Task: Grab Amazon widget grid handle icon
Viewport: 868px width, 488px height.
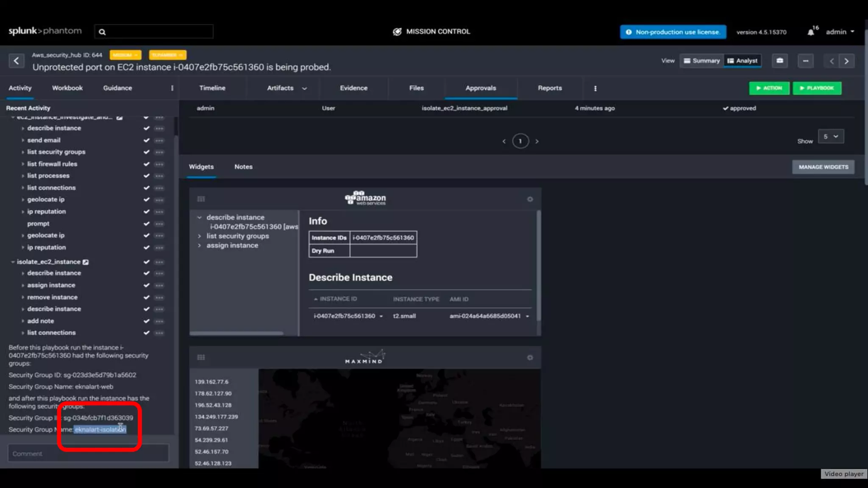Action: pos(201,199)
